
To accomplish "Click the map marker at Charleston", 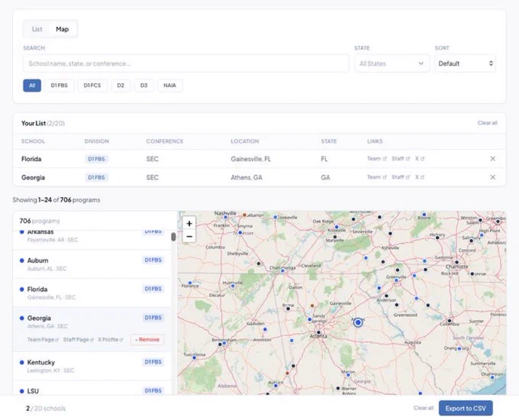I will tap(492, 377).
